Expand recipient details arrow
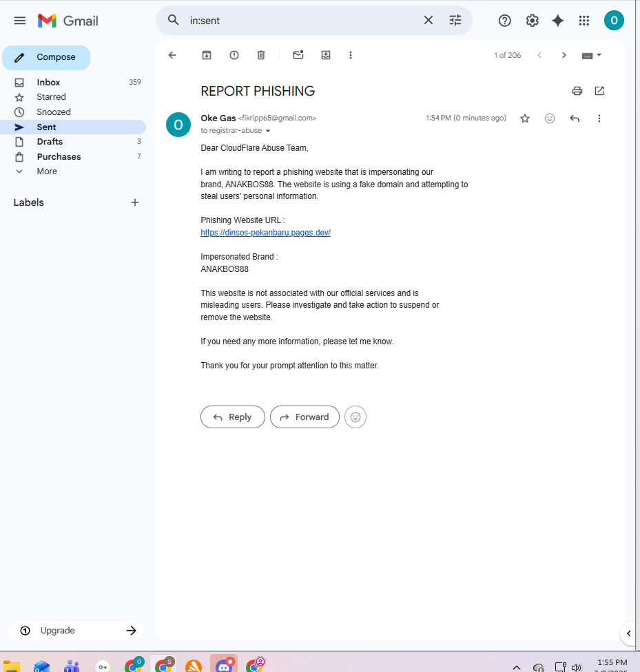 point(268,131)
